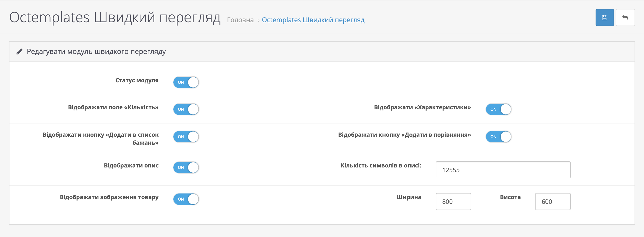Click the «Висота» input with value 600
This screenshot has width=644, height=237.
[x=553, y=202]
